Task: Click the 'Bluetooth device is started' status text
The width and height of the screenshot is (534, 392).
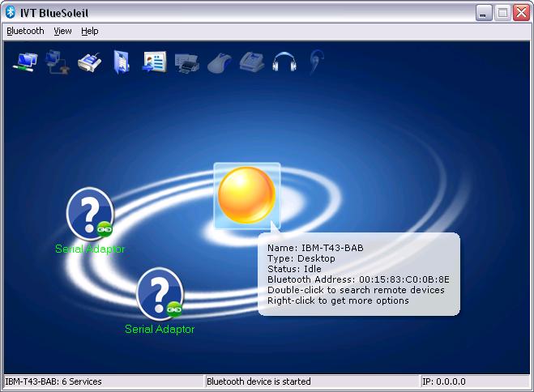Action: point(258,381)
